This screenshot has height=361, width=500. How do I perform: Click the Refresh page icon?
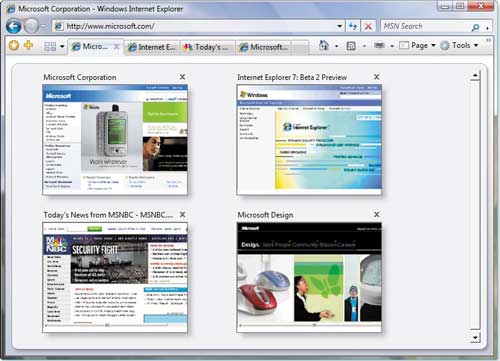click(353, 26)
